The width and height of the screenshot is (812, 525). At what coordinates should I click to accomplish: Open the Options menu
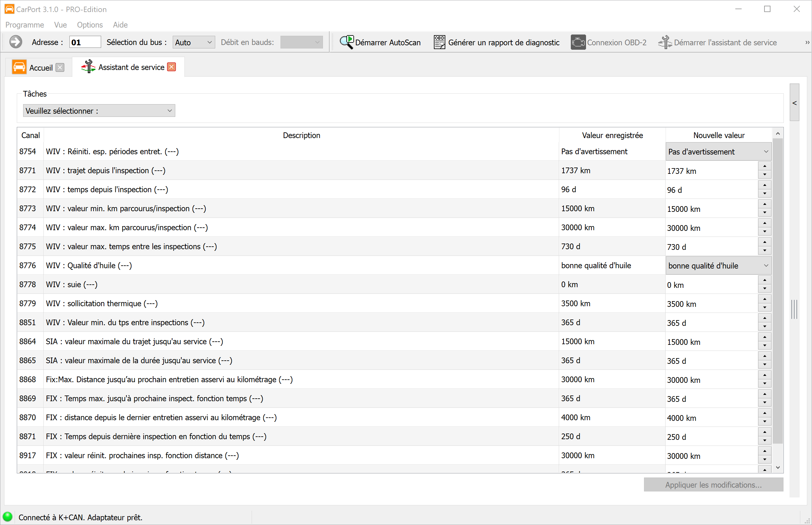[90, 25]
